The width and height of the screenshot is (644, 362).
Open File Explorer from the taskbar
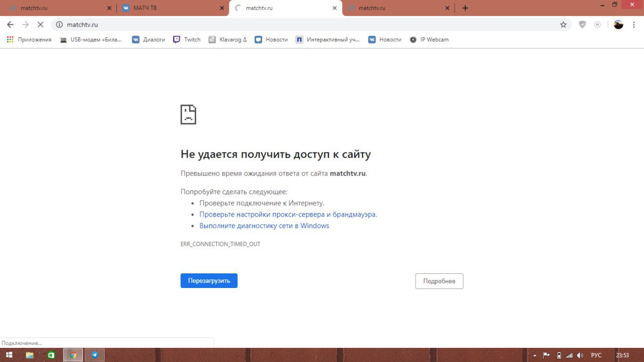point(30,355)
